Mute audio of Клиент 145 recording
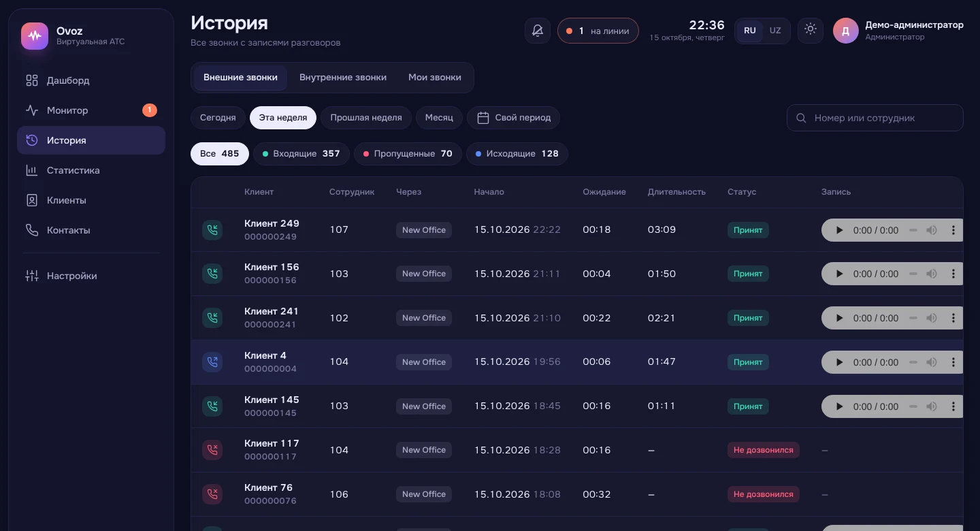This screenshot has width=980, height=531. point(932,406)
